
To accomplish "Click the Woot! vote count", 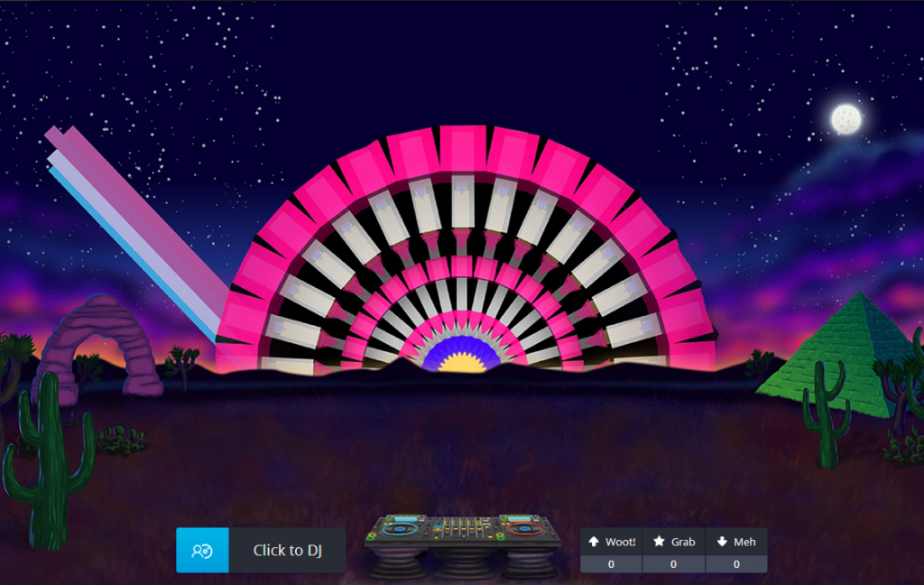I will point(611,564).
